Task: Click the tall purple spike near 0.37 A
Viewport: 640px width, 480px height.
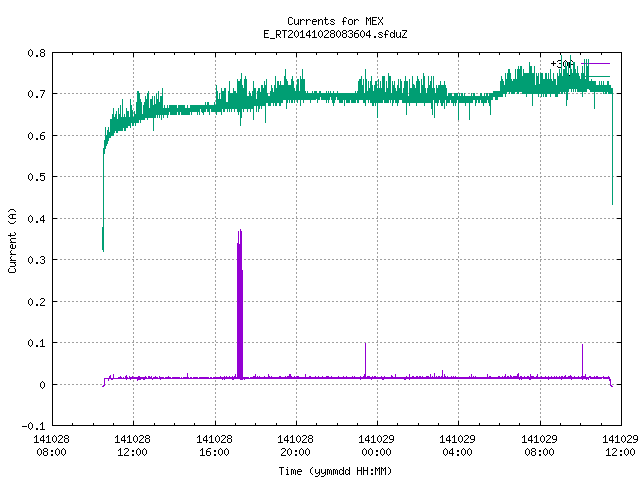Action: 240,304
